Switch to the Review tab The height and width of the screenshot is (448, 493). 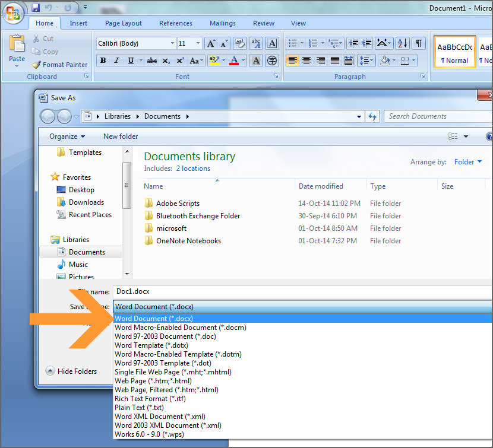[264, 23]
